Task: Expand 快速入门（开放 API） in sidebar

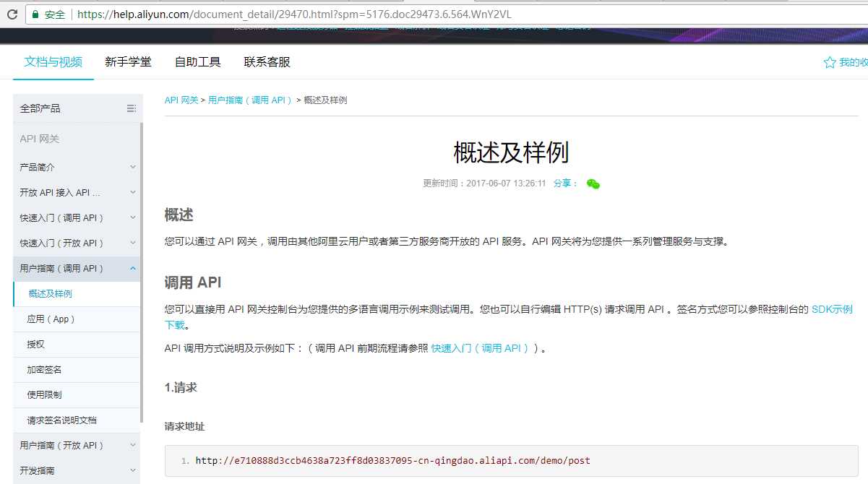Action: [x=77, y=243]
